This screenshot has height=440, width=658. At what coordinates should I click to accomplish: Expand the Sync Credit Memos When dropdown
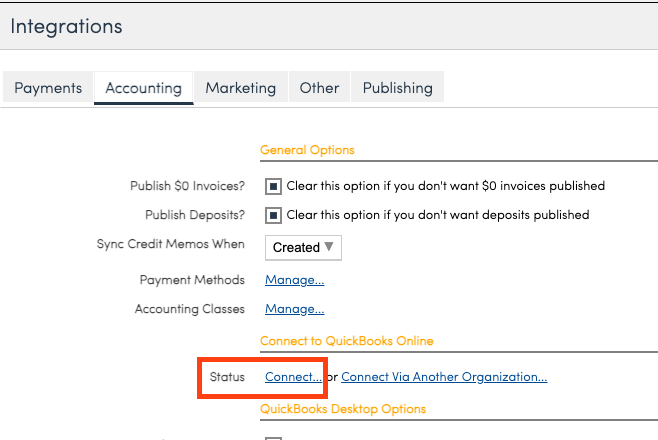(303, 247)
